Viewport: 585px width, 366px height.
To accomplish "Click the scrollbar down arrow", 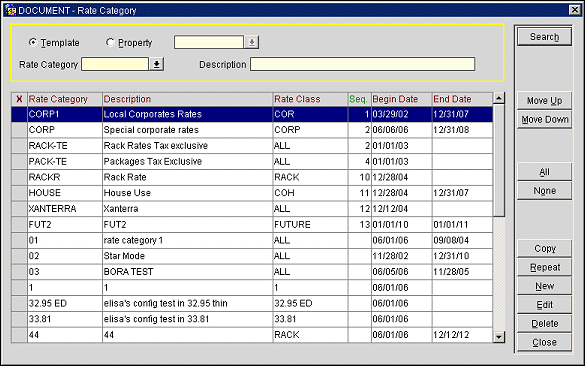I will [499, 337].
